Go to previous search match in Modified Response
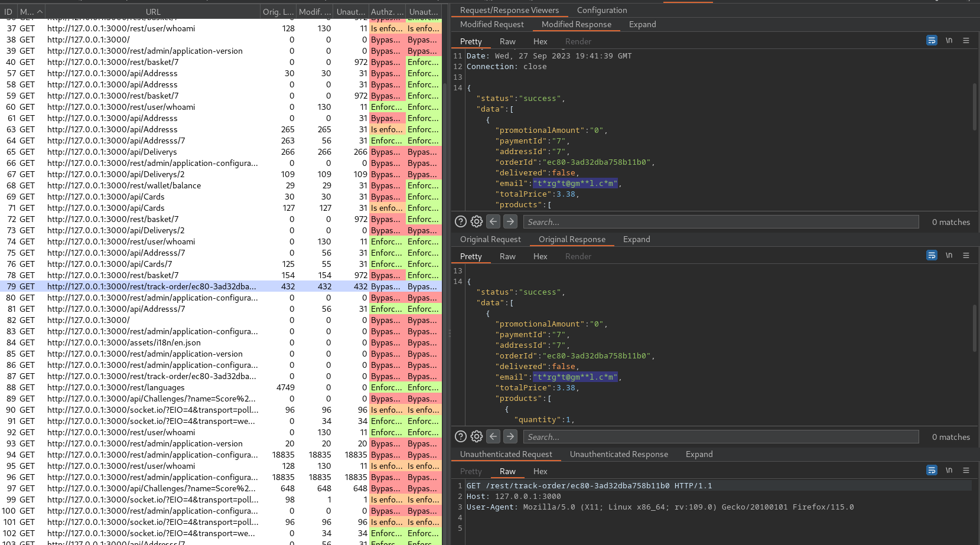 [493, 222]
